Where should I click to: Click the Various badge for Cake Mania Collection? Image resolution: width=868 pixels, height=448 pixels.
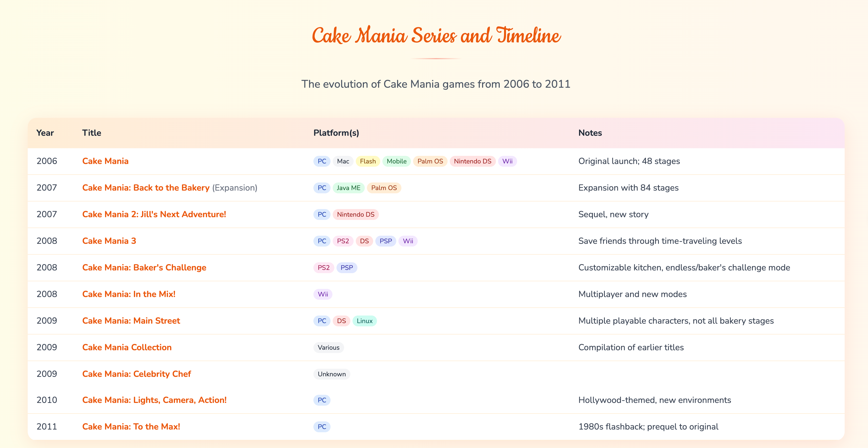coord(328,347)
